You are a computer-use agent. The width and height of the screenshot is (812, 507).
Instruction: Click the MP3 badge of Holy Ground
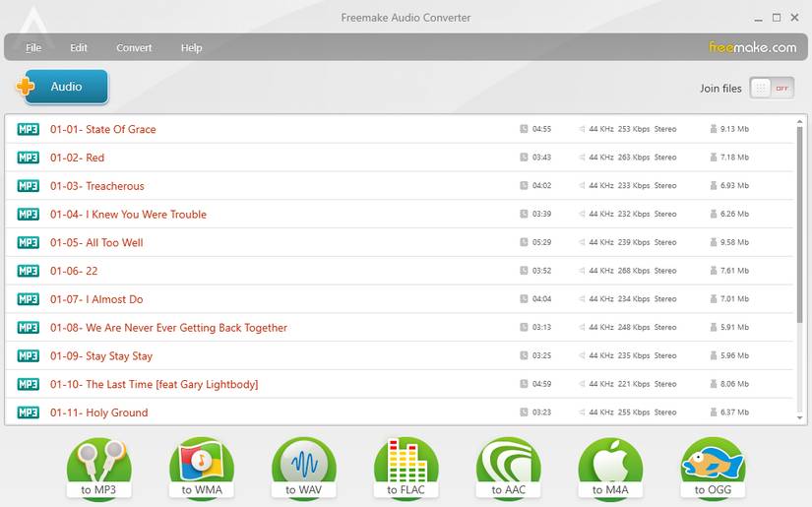pyautogui.click(x=28, y=412)
